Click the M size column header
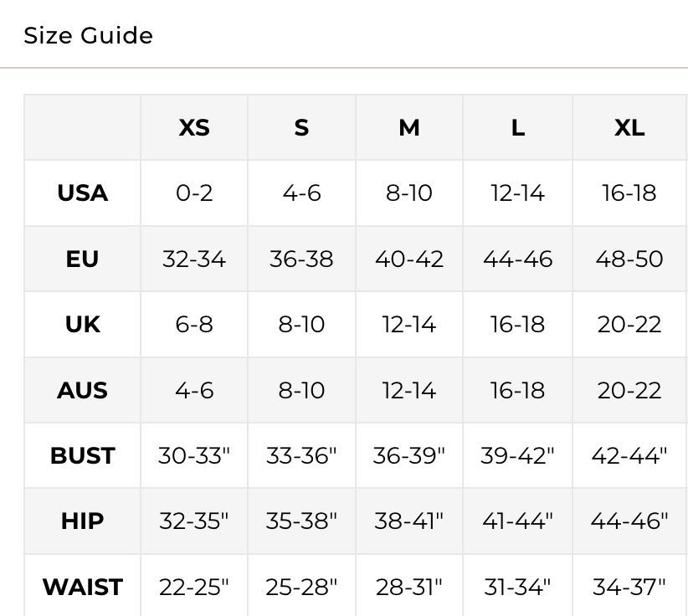Image resolution: width=688 pixels, height=616 pixels. [409, 128]
